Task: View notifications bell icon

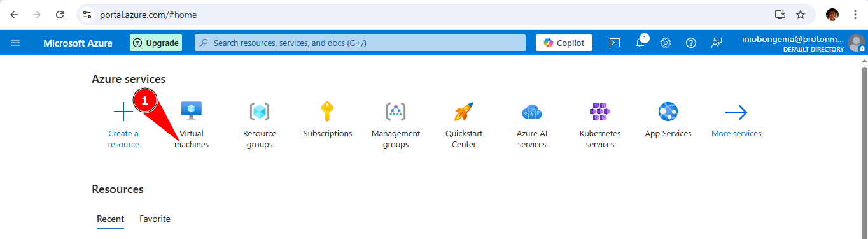Action: click(x=640, y=43)
